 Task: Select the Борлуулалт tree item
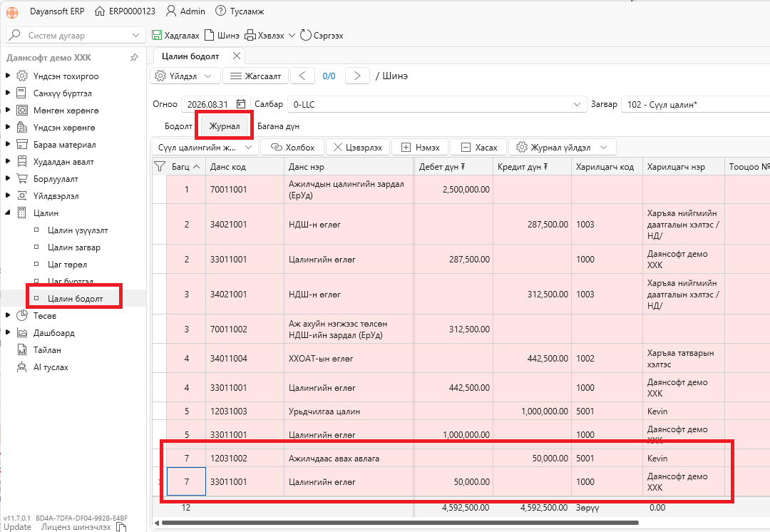(56, 179)
